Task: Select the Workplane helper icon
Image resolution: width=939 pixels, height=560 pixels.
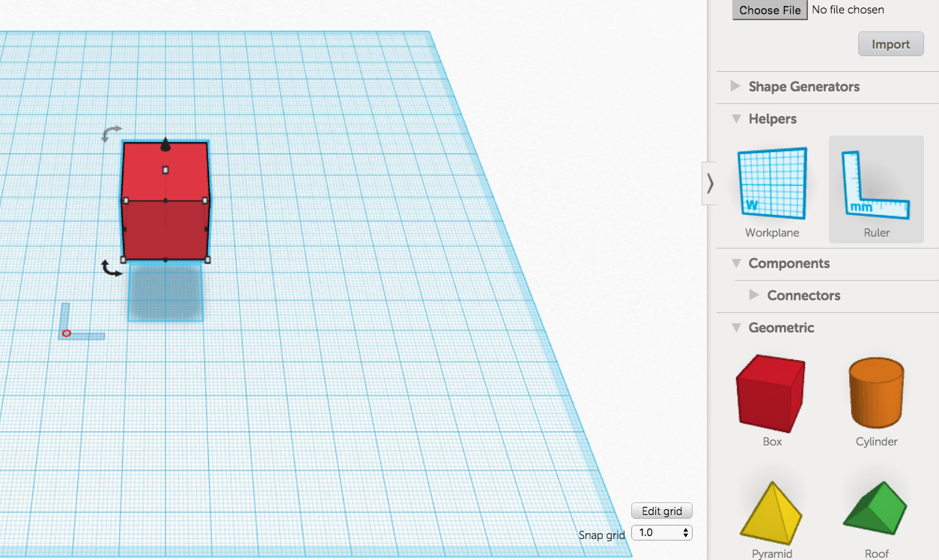Action: pyautogui.click(x=772, y=184)
